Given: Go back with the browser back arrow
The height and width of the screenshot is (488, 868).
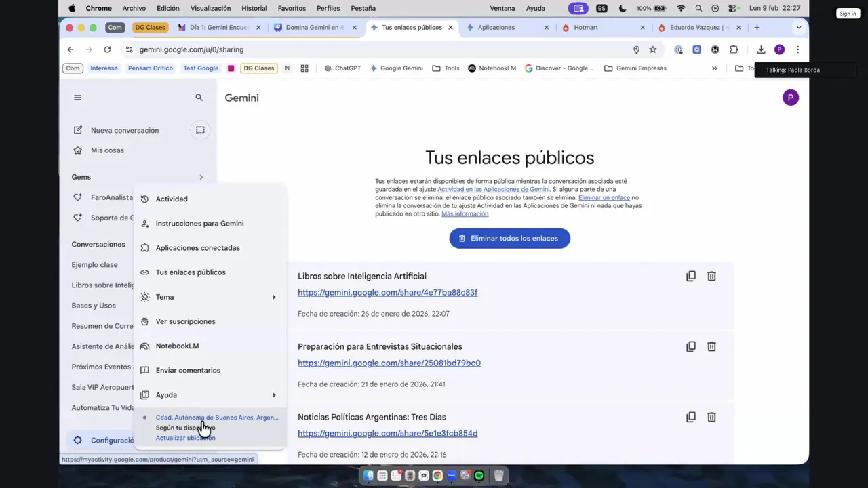Looking at the screenshot, I should click(x=71, y=49).
